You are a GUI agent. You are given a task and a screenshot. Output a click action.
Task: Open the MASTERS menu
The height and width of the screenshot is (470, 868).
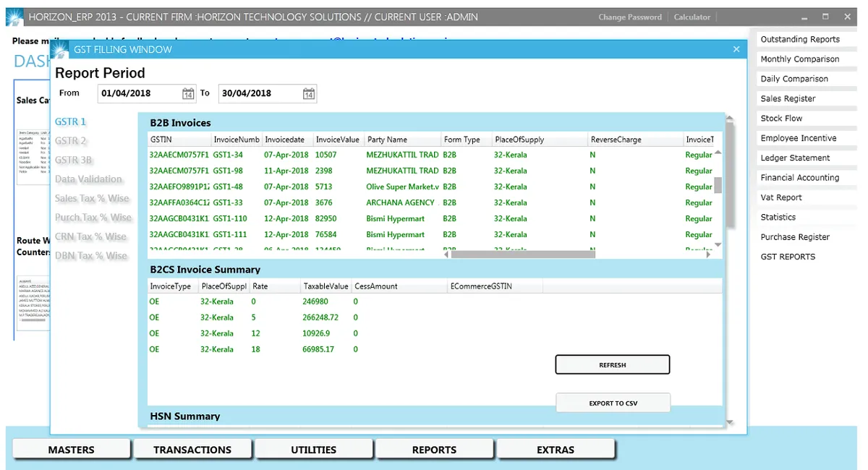coord(71,448)
